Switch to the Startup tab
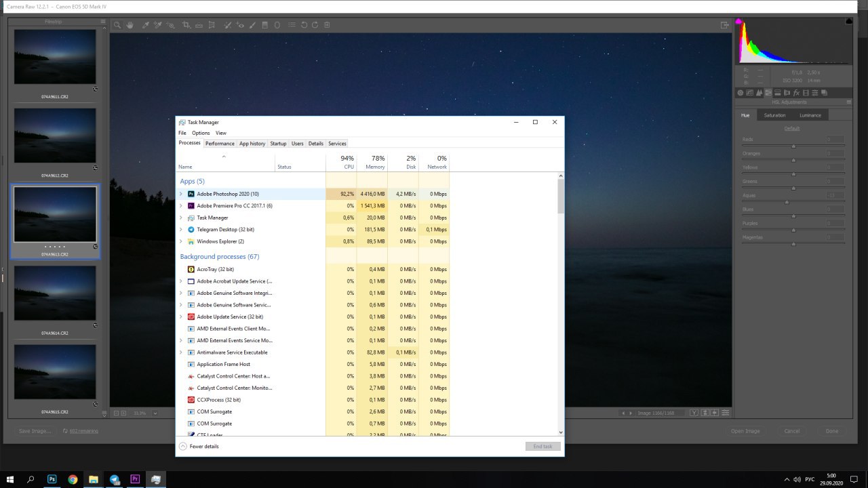 (x=278, y=144)
